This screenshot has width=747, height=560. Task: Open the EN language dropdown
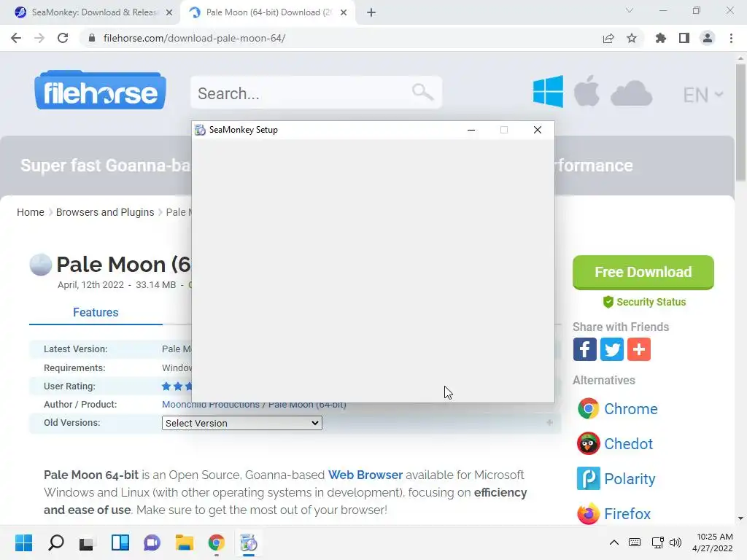(x=703, y=95)
